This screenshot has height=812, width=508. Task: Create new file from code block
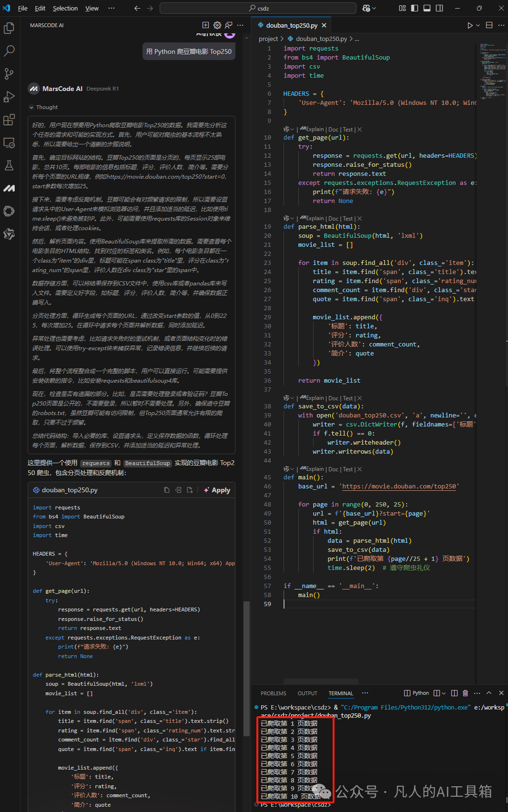point(190,490)
